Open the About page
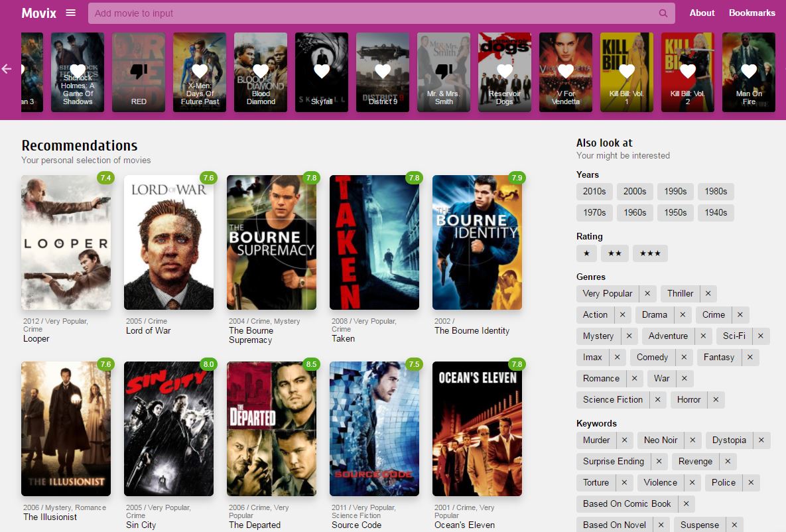This screenshot has height=532, width=786. coord(702,13)
